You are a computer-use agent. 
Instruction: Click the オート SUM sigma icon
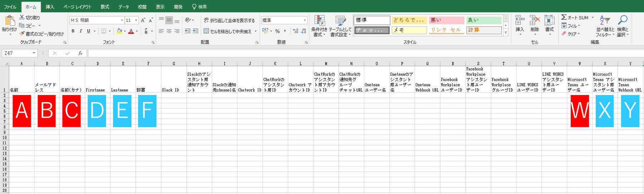564,17
